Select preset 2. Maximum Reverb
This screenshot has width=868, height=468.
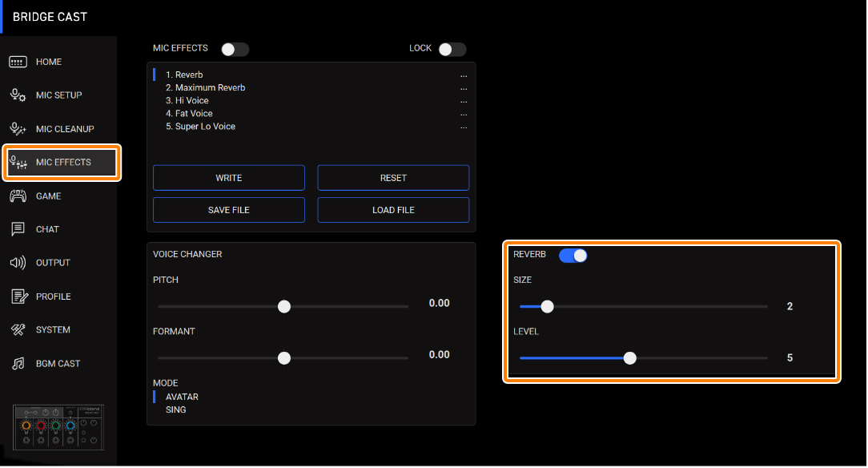click(x=205, y=87)
